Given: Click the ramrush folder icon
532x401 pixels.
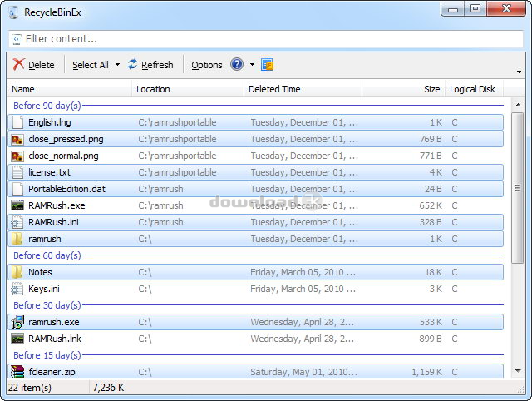Looking at the screenshot, I should click(x=17, y=239).
